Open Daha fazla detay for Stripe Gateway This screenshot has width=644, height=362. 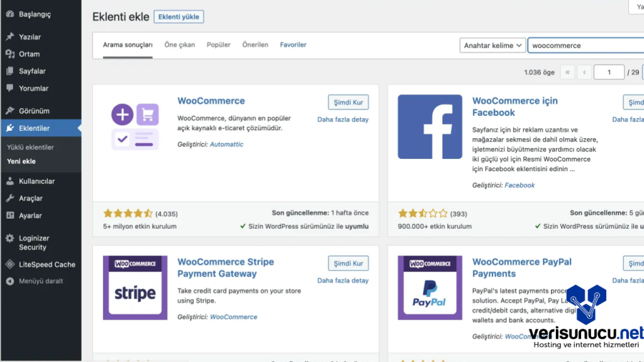pos(343,280)
